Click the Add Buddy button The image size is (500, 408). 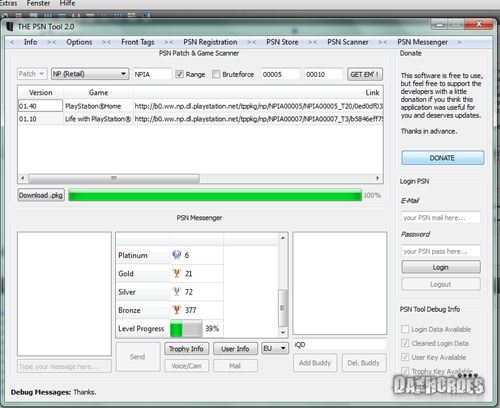(x=315, y=363)
